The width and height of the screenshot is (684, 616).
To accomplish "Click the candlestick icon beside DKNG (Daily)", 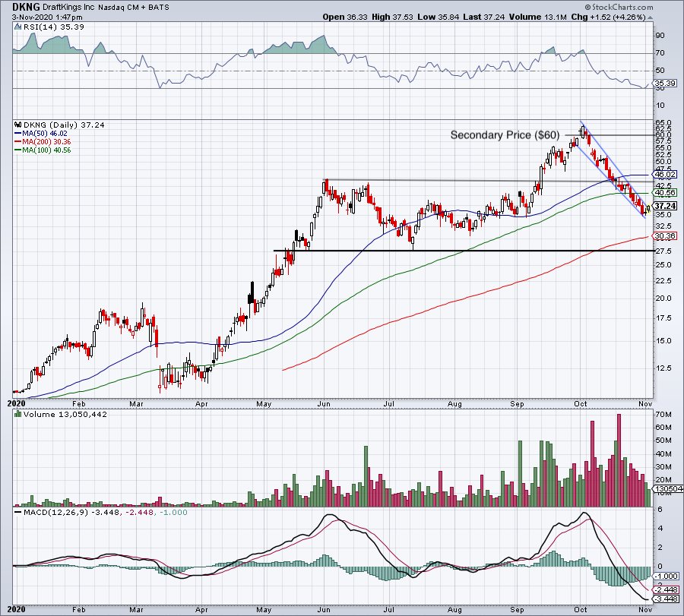I will click(x=18, y=125).
